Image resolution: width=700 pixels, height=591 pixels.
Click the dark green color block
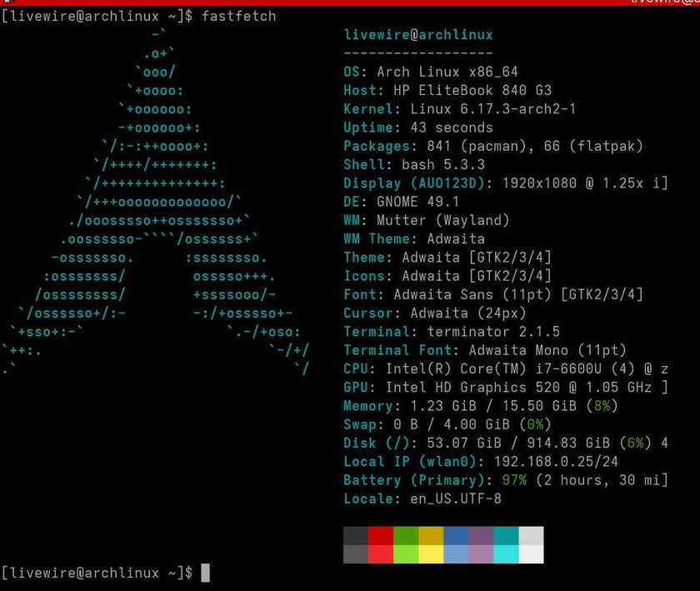(406, 536)
